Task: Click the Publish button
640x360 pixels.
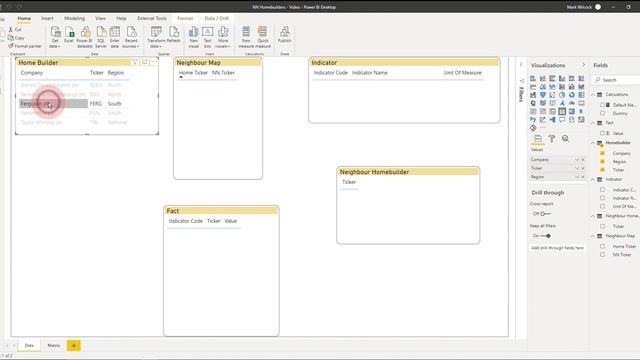Action: (x=284, y=35)
